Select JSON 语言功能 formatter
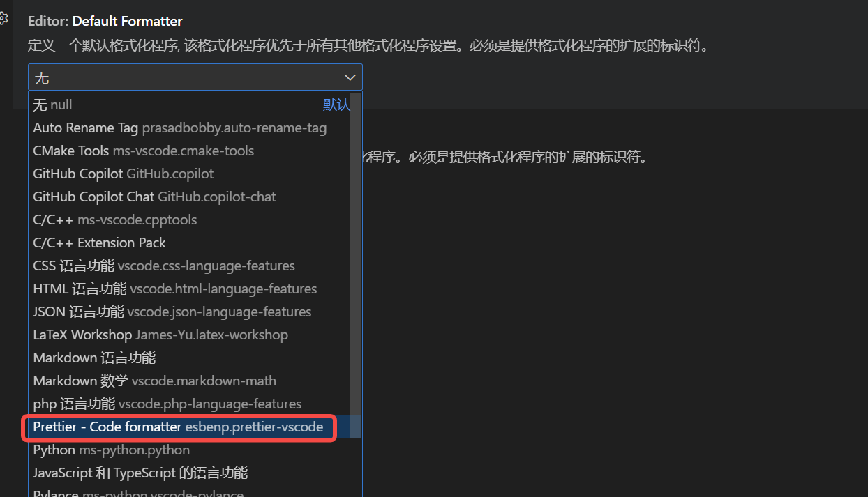Image resolution: width=868 pixels, height=497 pixels. 190,312
